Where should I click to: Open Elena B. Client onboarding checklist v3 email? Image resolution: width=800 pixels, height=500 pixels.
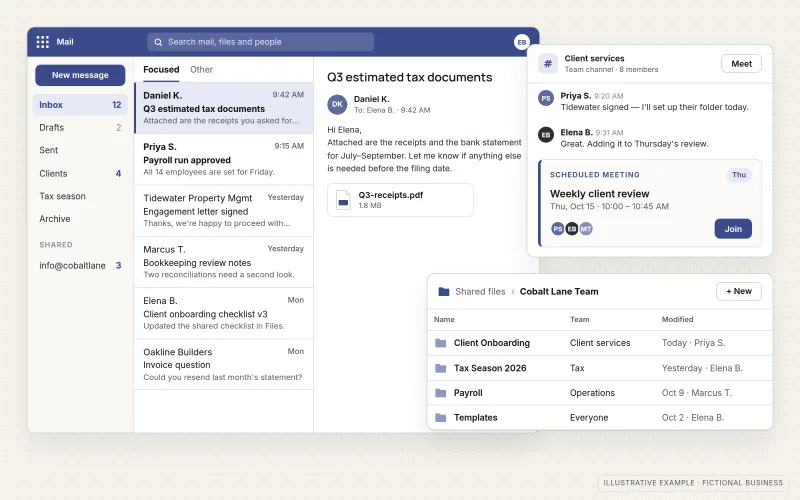(224, 313)
